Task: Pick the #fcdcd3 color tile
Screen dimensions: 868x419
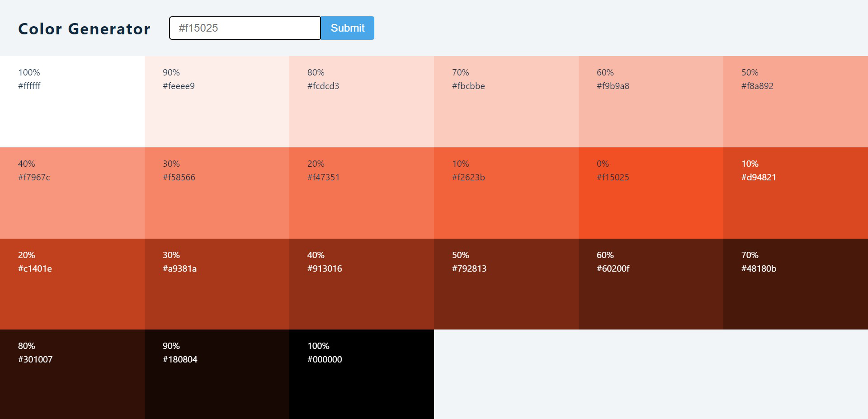Action: (x=362, y=102)
